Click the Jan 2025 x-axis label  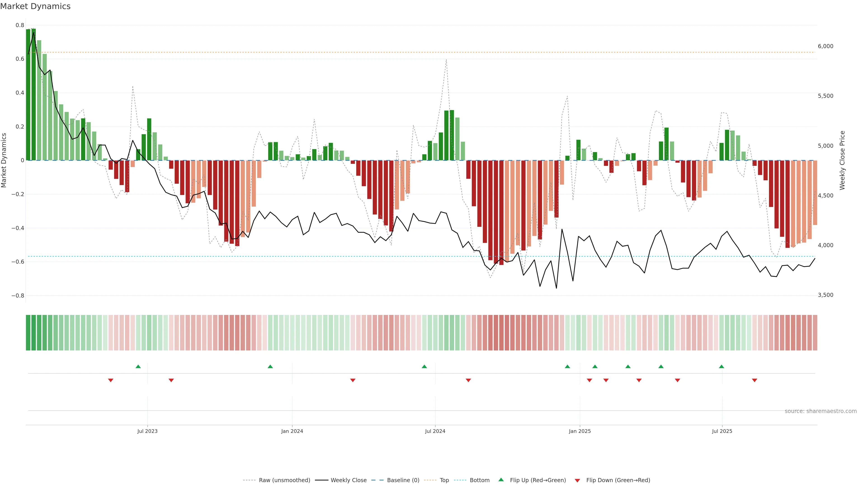[x=580, y=431]
